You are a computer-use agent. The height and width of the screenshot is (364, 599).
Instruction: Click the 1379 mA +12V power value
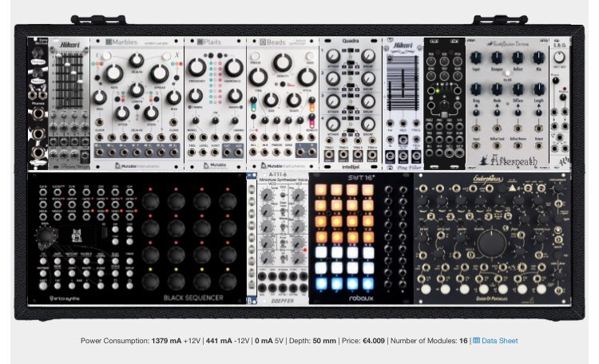[176, 341]
